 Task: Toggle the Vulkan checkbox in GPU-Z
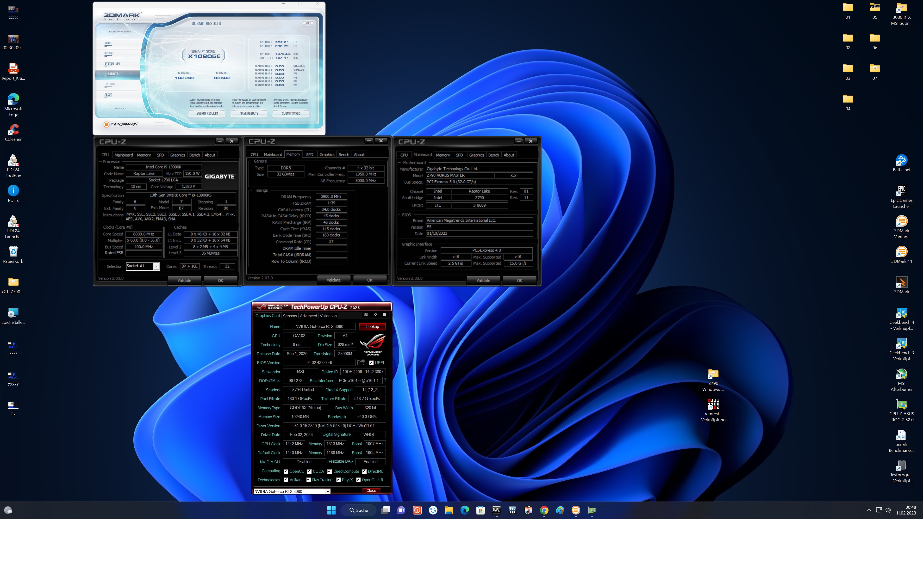click(286, 480)
